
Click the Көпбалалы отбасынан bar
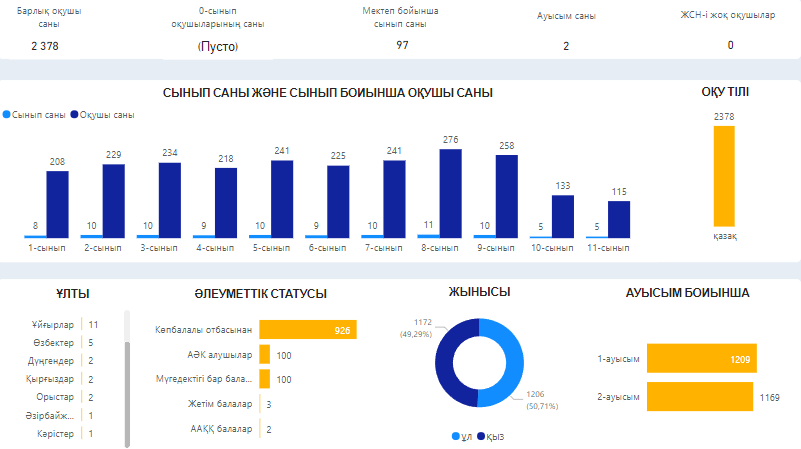307,330
